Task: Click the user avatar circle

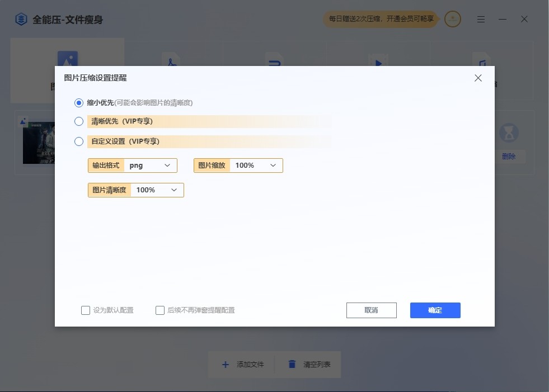Action: click(x=452, y=18)
